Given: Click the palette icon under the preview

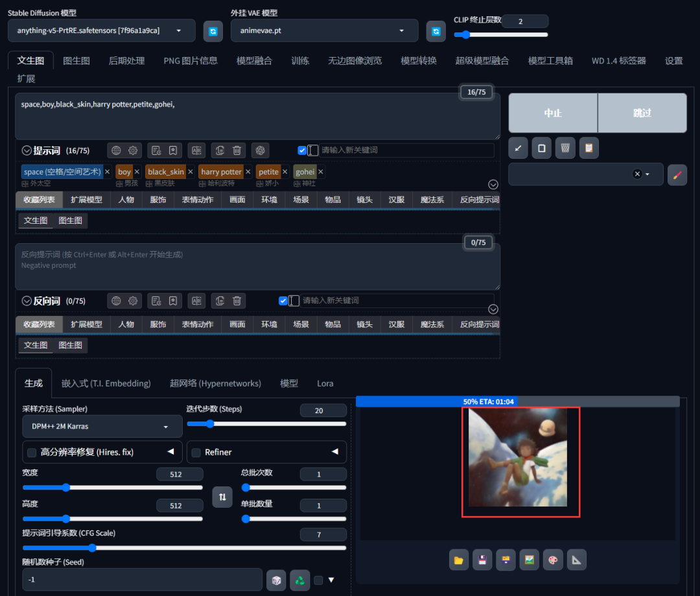Looking at the screenshot, I should coord(552,559).
